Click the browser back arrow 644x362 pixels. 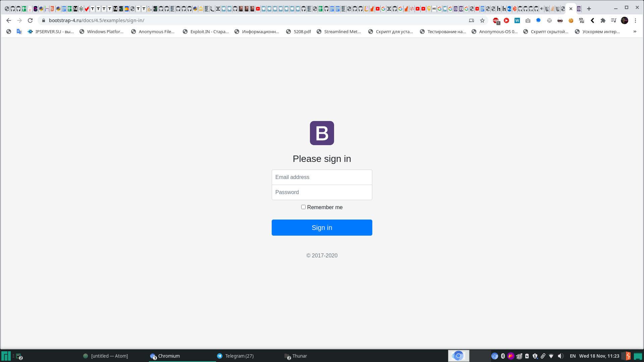(9, 20)
